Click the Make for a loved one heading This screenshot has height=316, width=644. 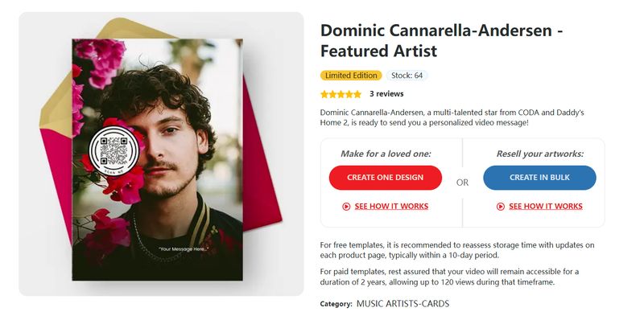pos(386,154)
